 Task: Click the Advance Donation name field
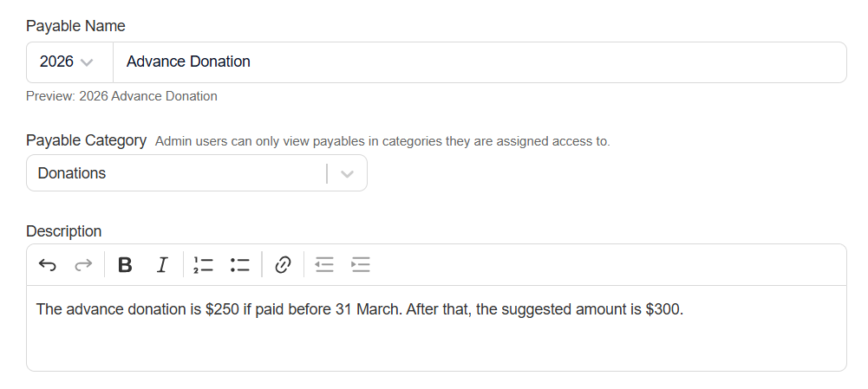click(479, 62)
